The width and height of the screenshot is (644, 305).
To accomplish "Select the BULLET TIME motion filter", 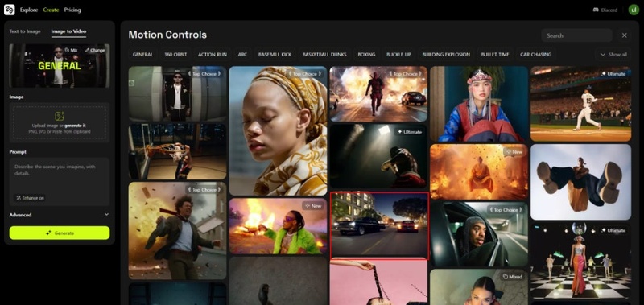I will pyautogui.click(x=495, y=54).
